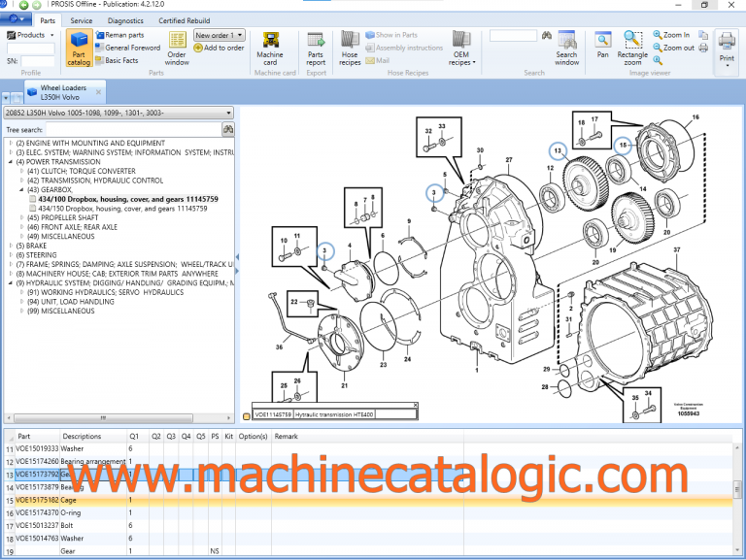Click Zoom in

(x=671, y=35)
